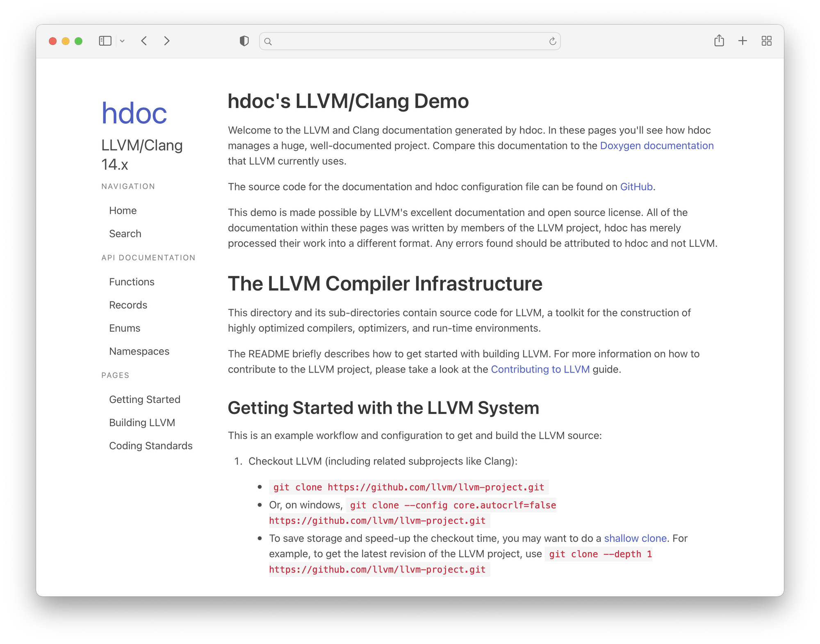Click the LLVM/Clang 14.x subtitle
The width and height of the screenshot is (820, 644).
point(142,155)
